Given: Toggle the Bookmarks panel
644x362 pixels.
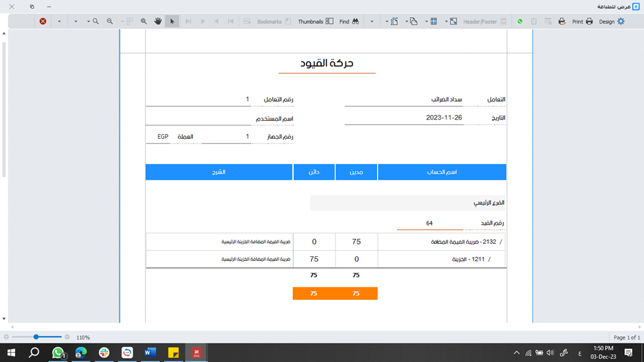Looking at the screenshot, I should [x=274, y=21].
